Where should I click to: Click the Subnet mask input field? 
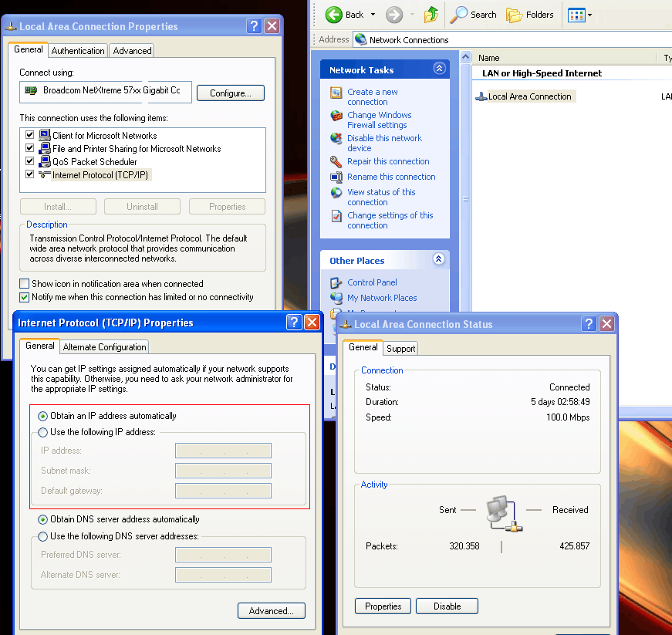[223, 471]
